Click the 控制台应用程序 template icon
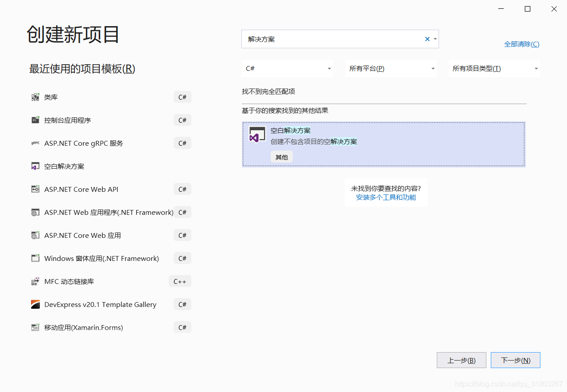The width and height of the screenshot is (567, 392). click(35, 120)
